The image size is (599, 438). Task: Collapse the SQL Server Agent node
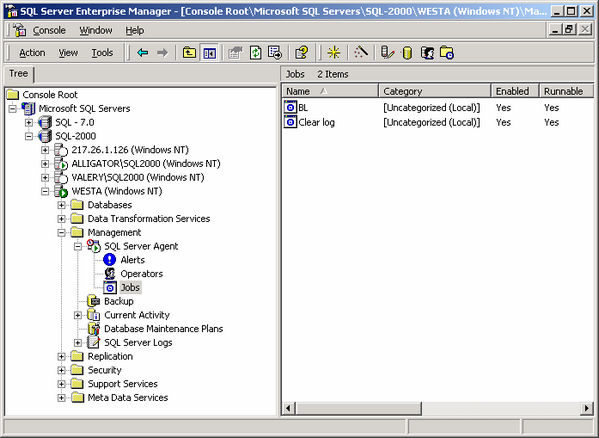pyautogui.click(x=78, y=246)
